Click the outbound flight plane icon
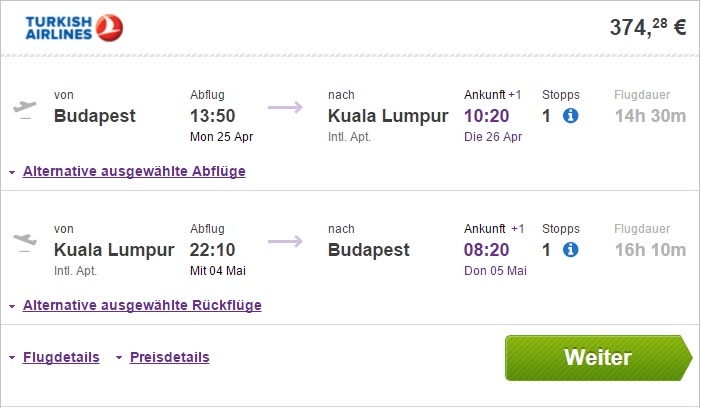 point(25,108)
